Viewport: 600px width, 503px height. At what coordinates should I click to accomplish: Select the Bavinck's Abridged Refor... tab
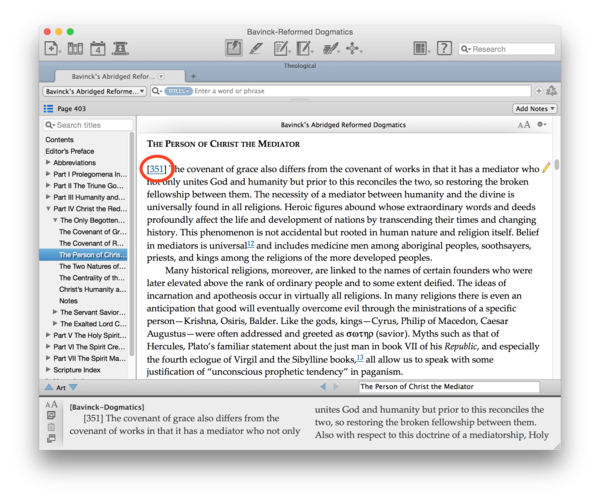119,76
